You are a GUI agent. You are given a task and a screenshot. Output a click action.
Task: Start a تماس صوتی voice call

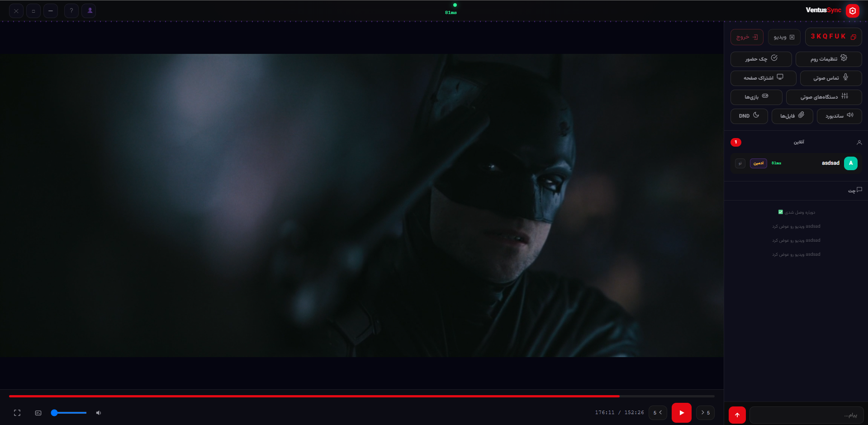[x=831, y=78]
